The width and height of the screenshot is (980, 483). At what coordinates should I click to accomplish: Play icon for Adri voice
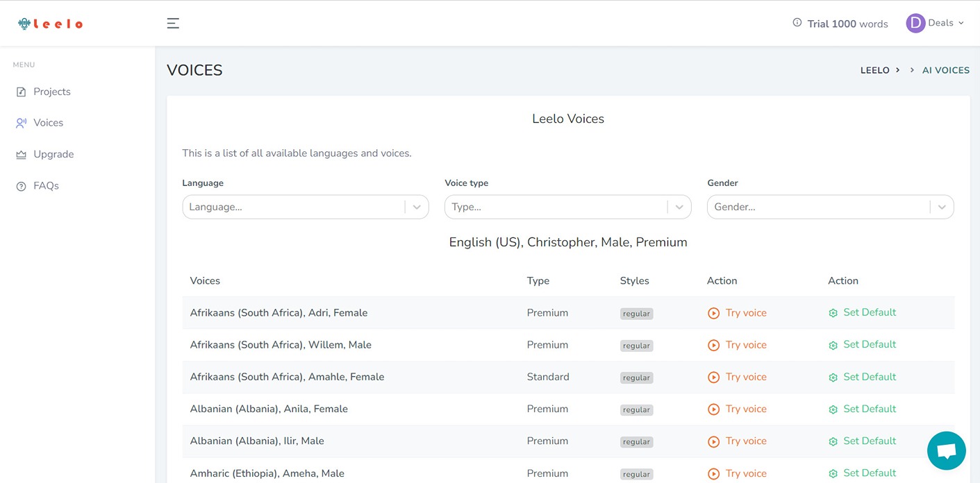click(713, 313)
